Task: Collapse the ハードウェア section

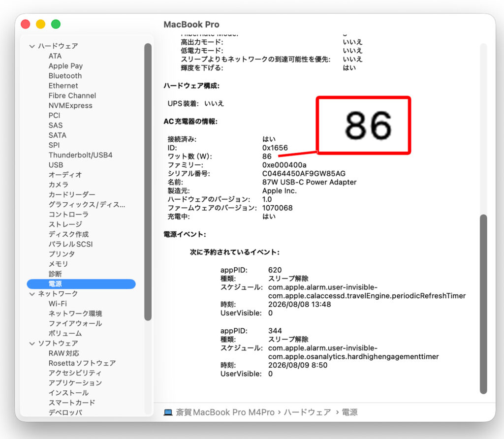Action: coord(32,46)
